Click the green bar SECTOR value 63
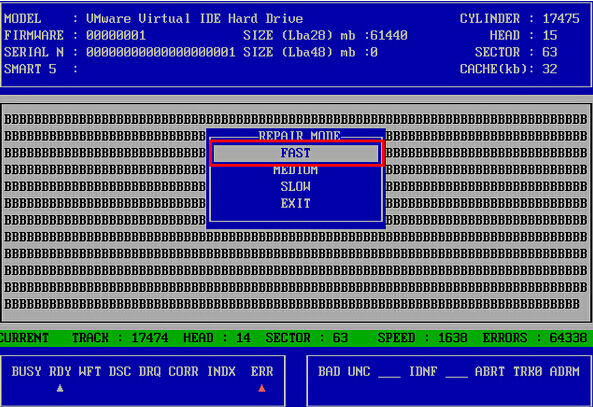Viewport: 593px width, 407px height. tap(340, 338)
